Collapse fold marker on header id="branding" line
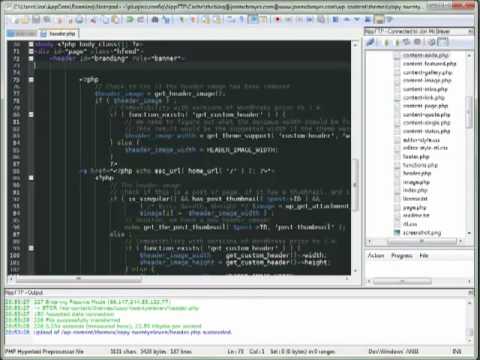480x360 pixels. tap(31, 58)
